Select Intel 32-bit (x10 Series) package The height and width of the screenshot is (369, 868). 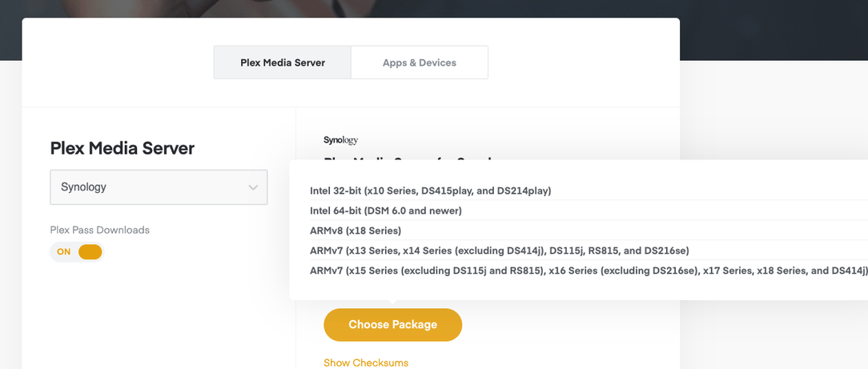(x=430, y=191)
